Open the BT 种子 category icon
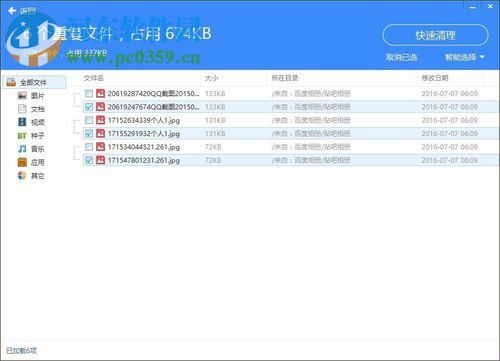500x361 pixels. tap(22, 136)
